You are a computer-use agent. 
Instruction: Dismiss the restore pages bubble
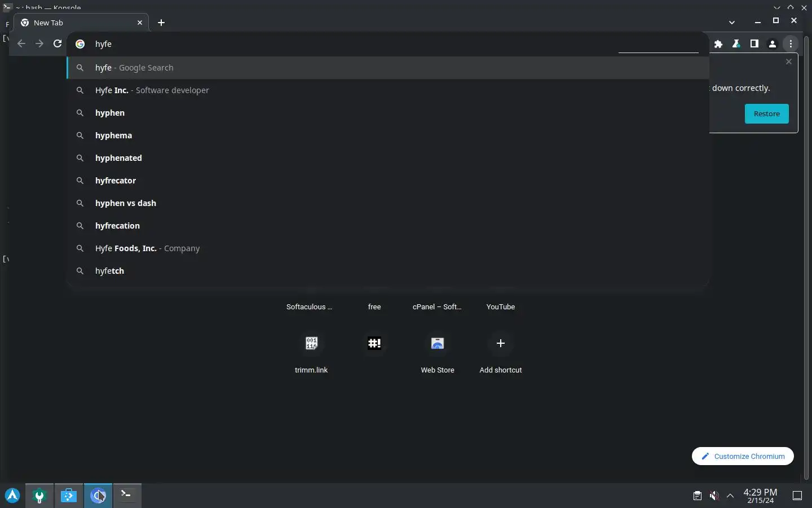(x=789, y=62)
